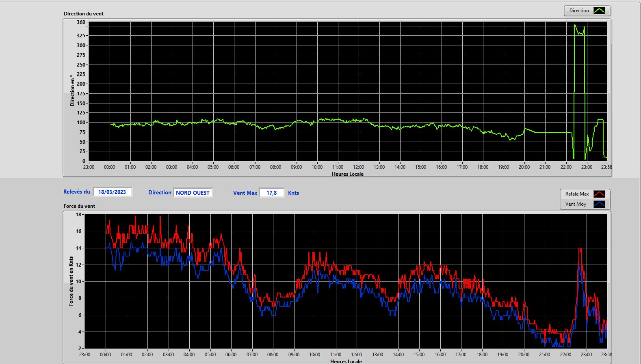641x364 pixels.
Task: Click 06:00 time label on force chart
Action: click(x=231, y=355)
